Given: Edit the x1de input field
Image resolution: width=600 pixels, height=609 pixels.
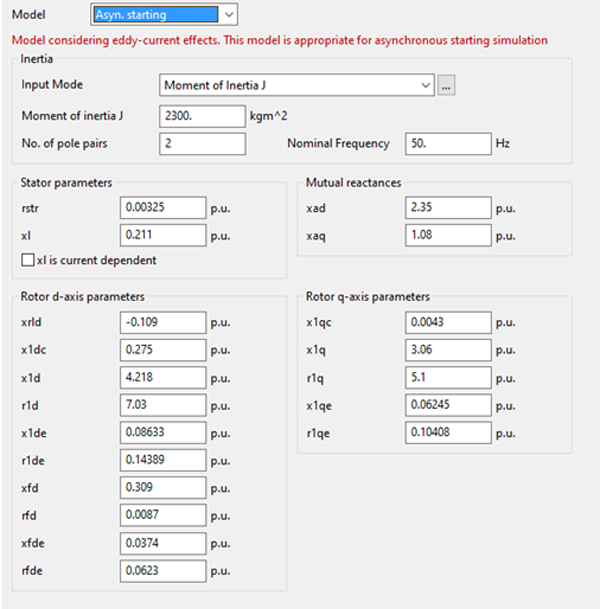Looking at the screenshot, I should pos(162,432).
